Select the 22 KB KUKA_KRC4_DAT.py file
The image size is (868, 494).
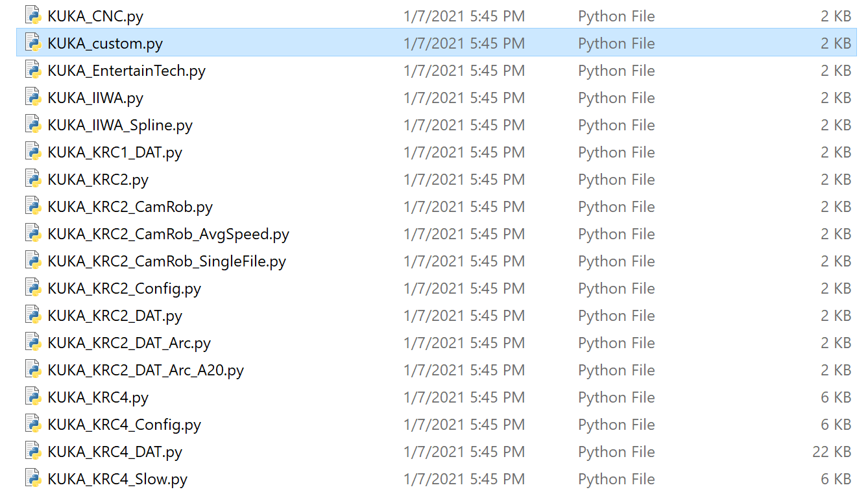(436, 452)
